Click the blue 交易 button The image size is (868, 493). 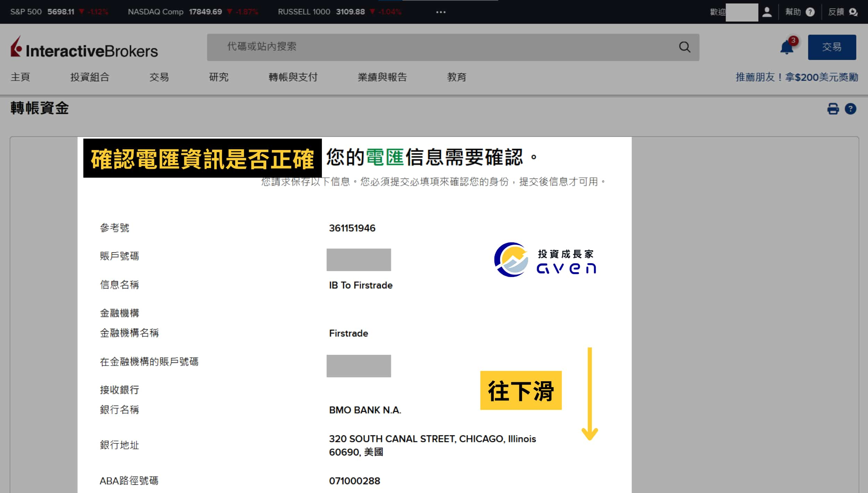pyautogui.click(x=832, y=47)
